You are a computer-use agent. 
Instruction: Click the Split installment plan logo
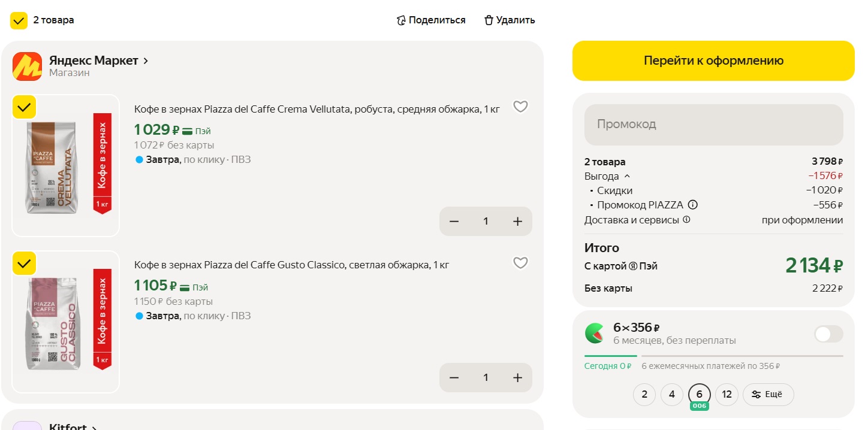coord(595,334)
